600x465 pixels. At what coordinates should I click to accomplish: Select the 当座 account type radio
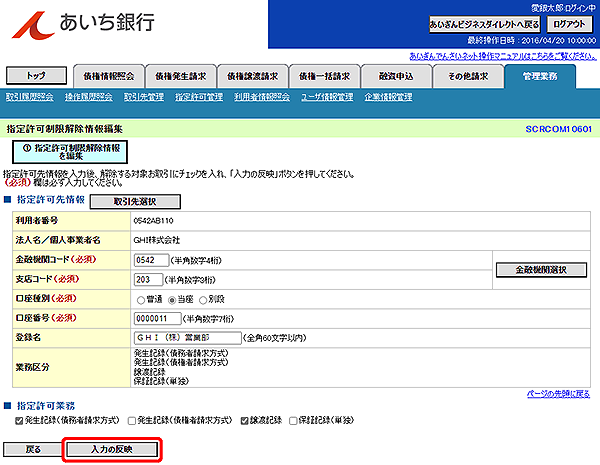coord(172,300)
